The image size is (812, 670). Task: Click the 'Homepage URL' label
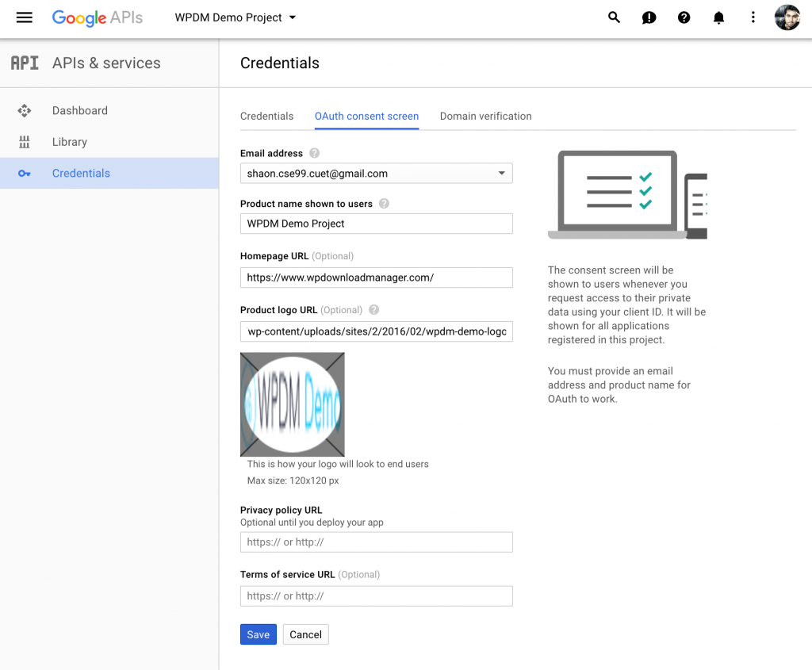274,256
